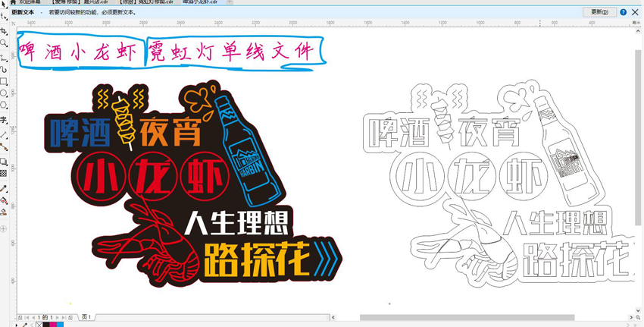
Task: Add a new document tab with plus
Action: coord(230,2)
